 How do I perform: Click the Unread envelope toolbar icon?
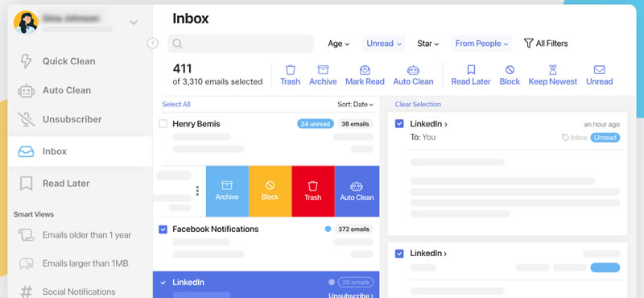pyautogui.click(x=599, y=70)
